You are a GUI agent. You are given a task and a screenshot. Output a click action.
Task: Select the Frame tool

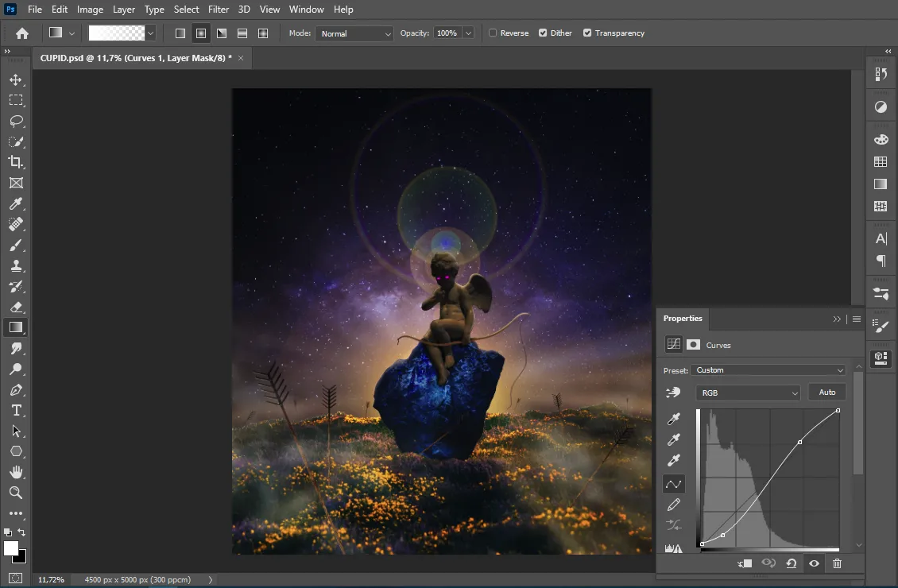click(x=16, y=183)
